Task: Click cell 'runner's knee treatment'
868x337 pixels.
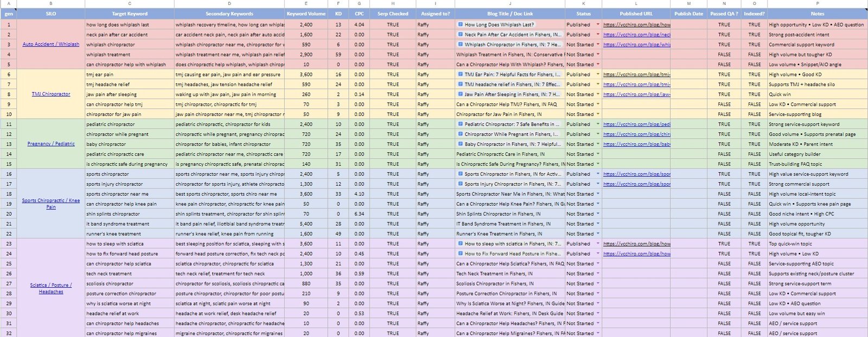Action: [x=130, y=234]
